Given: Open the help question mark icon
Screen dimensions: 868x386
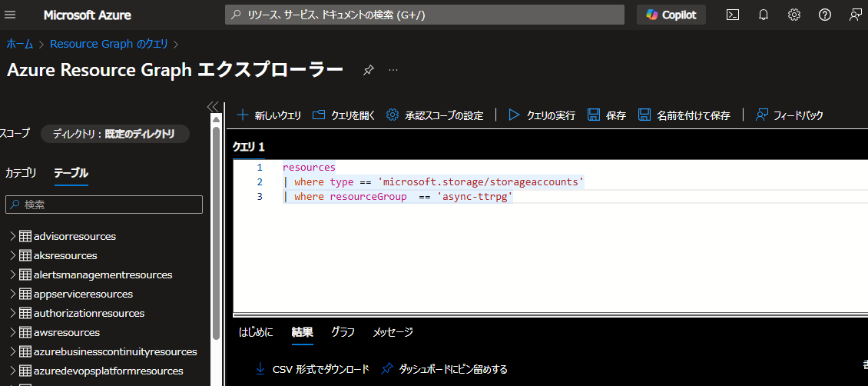Looking at the screenshot, I should pyautogui.click(x=825, y=15).
